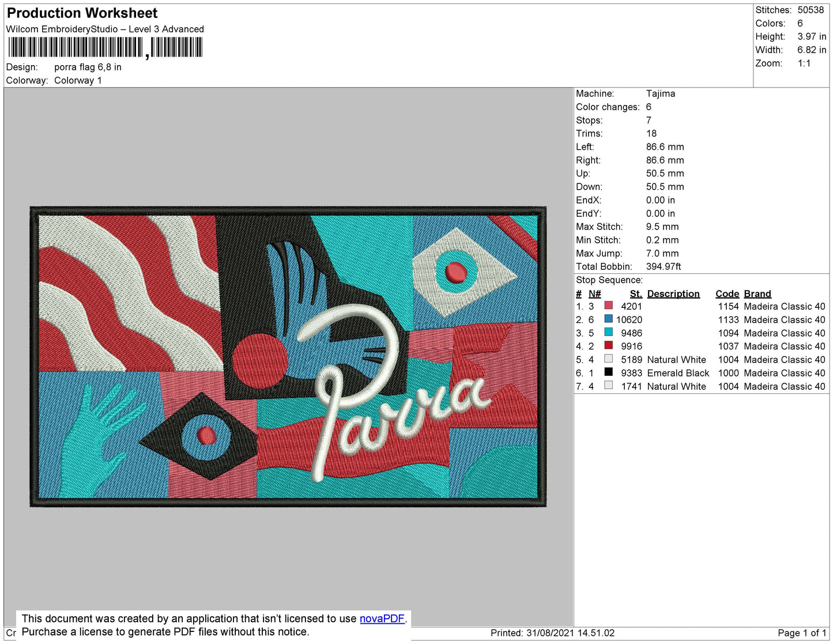The image size is (833, 644).
Task: Click 'Natural White' in stop row 5
Action: point(676,359)
